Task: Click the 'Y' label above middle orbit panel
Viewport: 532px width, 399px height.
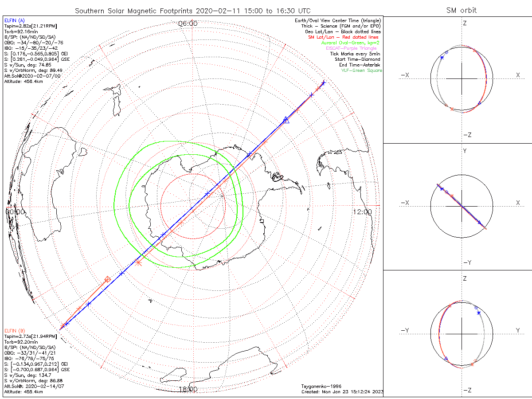Action: point(465,151)
